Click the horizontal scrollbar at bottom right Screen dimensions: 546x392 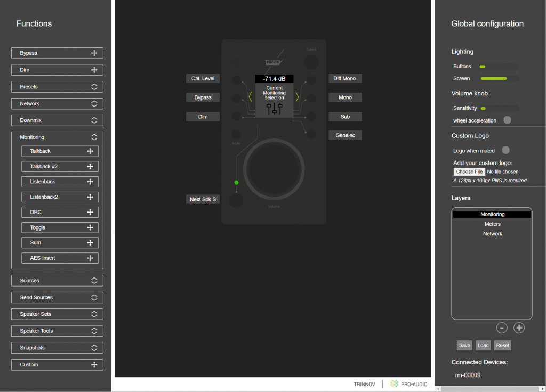[x=489, y=389]
